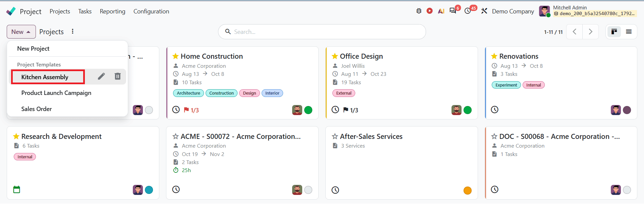This screenshot has width=644, height=208.
Task: Open the Reporting menu
Action: pos(112,11)
